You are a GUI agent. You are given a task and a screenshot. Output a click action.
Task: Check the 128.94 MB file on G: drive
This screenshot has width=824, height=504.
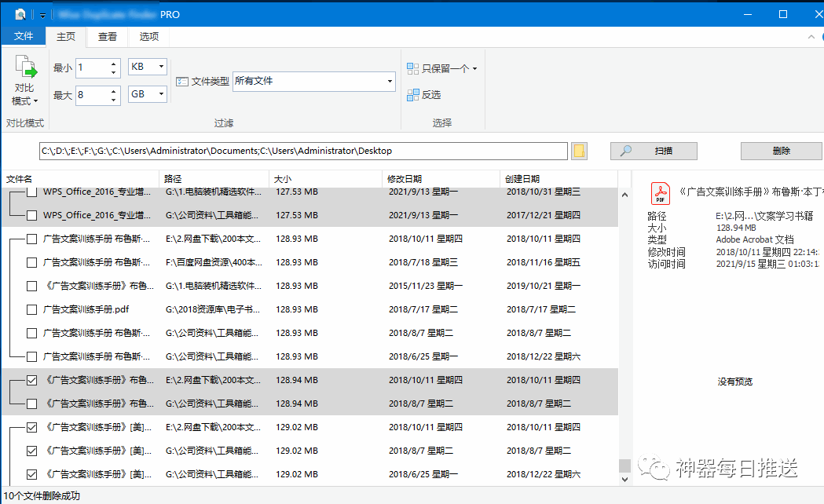click(x=31, y=404)
